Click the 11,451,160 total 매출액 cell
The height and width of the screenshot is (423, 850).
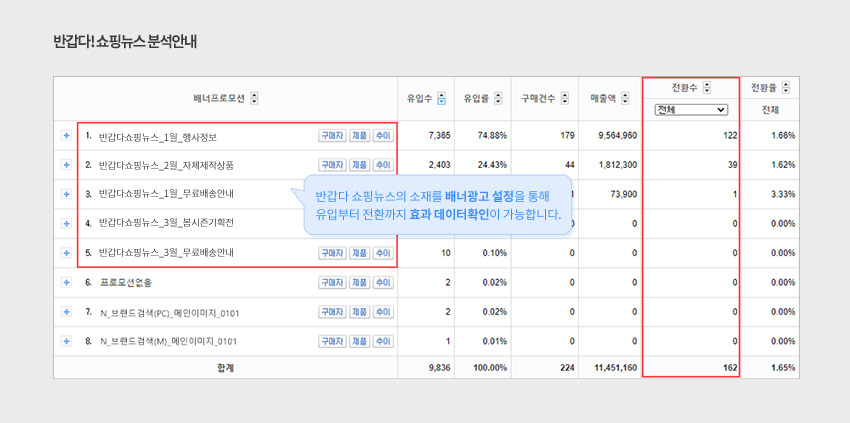(x=616, y=368)
